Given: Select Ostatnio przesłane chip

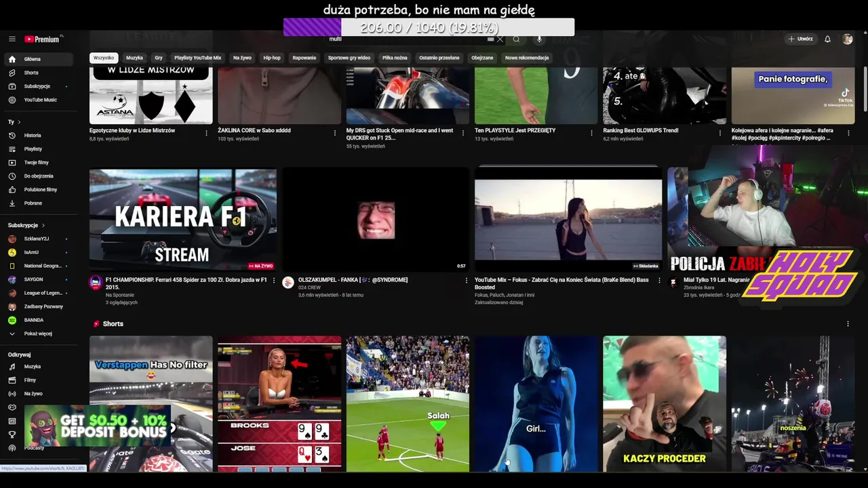Looking at the screenshot, I should tap(439, 58).
